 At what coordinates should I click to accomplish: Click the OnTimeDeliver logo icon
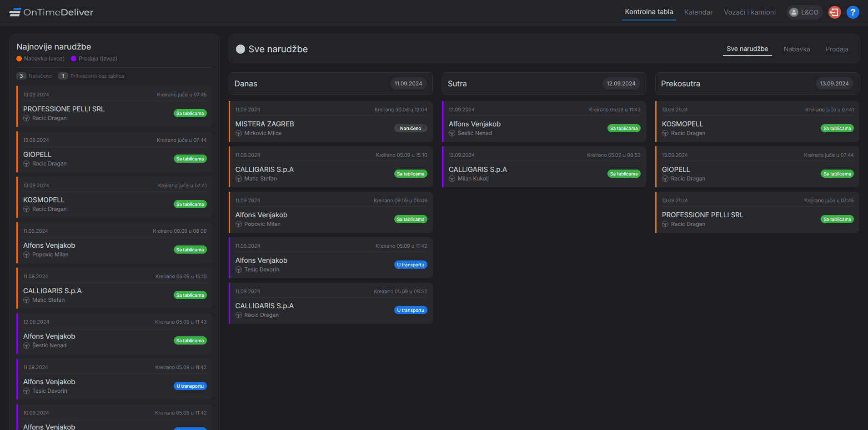(x=15, y=12)
